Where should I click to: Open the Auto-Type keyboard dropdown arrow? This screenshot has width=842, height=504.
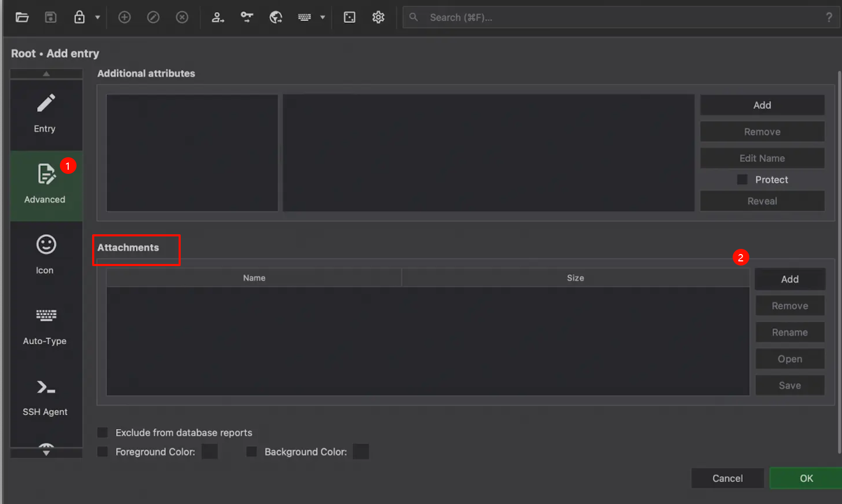pos(323,17)
